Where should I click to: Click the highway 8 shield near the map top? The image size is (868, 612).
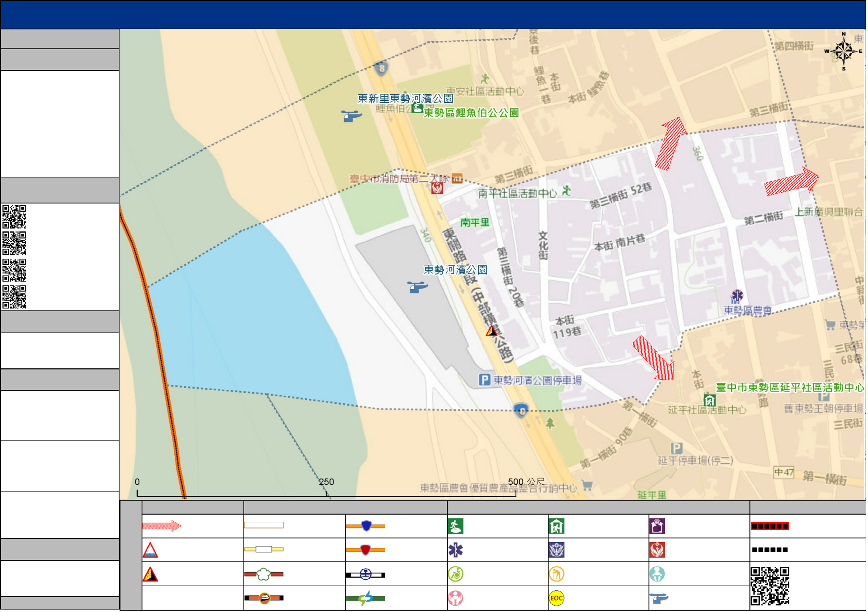click(382, 68)
